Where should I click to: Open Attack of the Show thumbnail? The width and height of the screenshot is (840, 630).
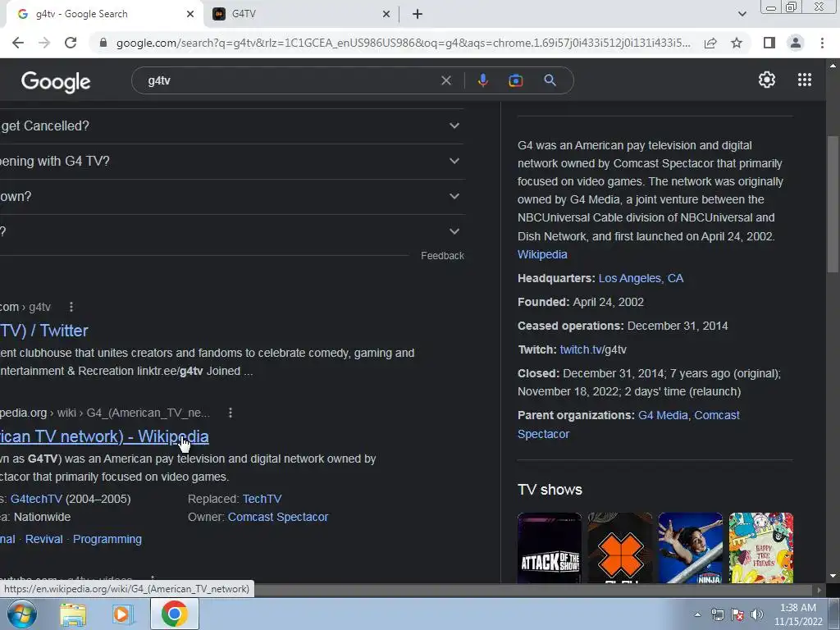click(549, 547)
